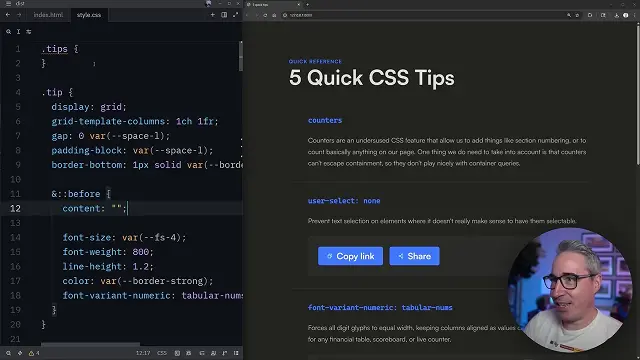This screenshot has width=640, height=360.
Task: Click font-weight: 800 on line 15
Action: tap(108, 252)
